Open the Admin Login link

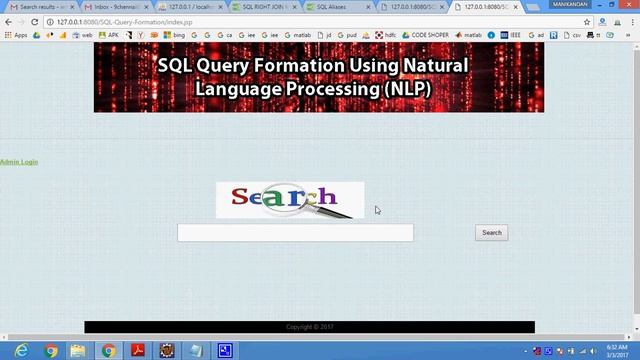[19, 162]
